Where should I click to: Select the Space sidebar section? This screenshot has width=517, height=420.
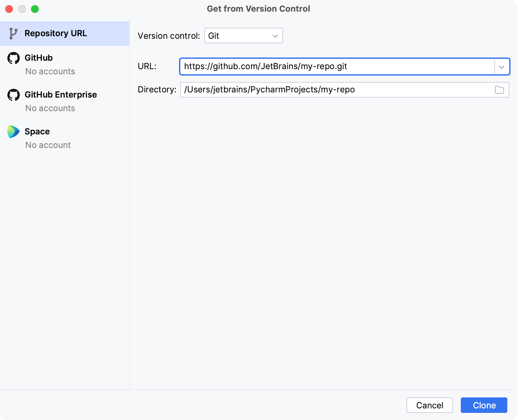tap(37, 131)
